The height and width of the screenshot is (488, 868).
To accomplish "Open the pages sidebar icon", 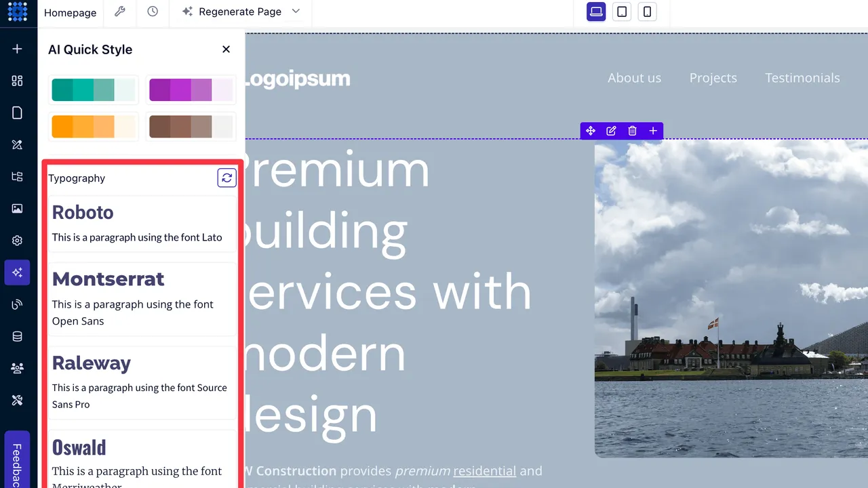I will pos(18,113).
